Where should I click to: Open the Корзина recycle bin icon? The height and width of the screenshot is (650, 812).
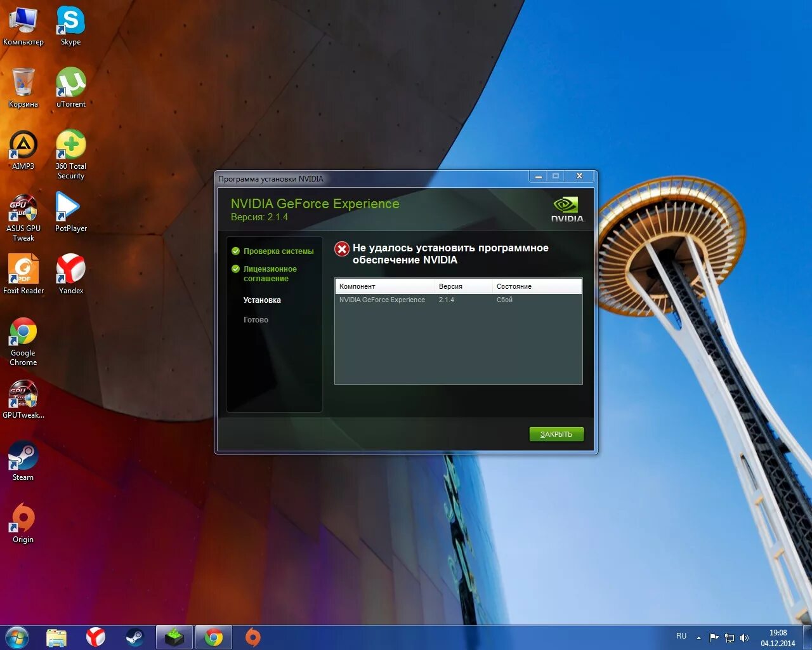tap(23, 88)
